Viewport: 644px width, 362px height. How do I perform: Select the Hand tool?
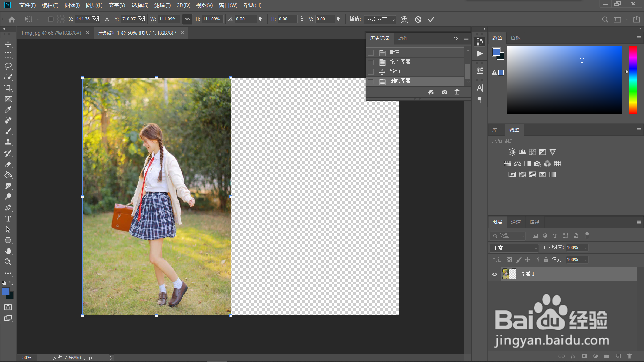(x=8, y=251)
